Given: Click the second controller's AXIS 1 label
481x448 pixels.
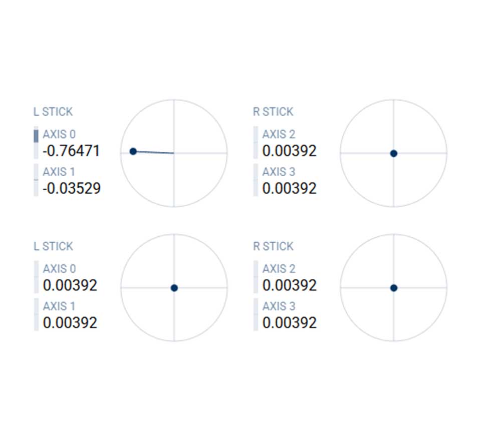Looking at the screenshot, I should pos(59,306).
